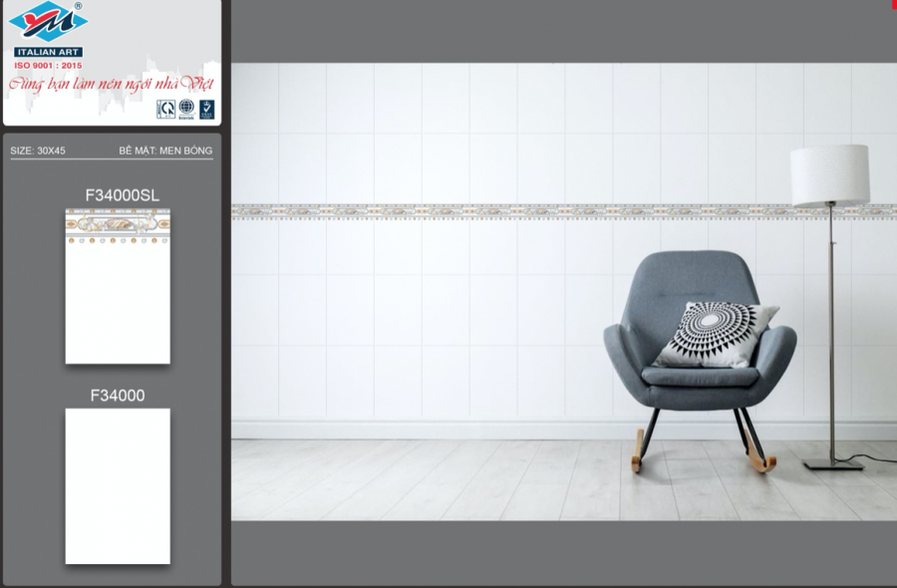Click the YM diamond brand logo
The width and height of the screenshot is (897, 588).
click(x=48, y=23)
